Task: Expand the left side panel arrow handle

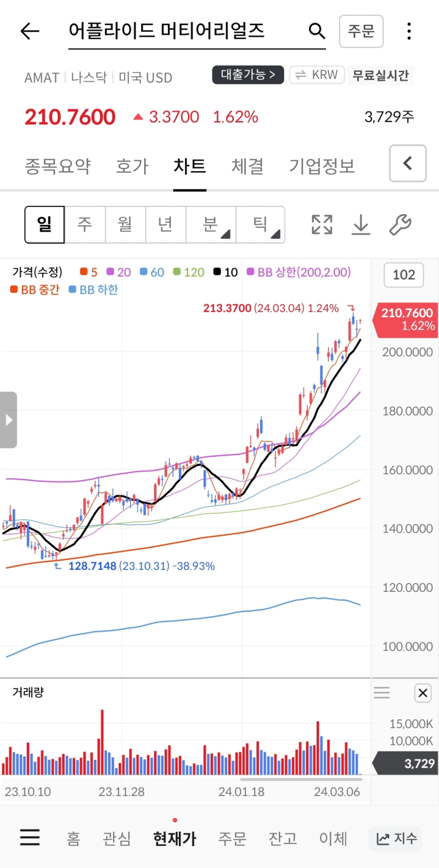Action: pos(8,420)
